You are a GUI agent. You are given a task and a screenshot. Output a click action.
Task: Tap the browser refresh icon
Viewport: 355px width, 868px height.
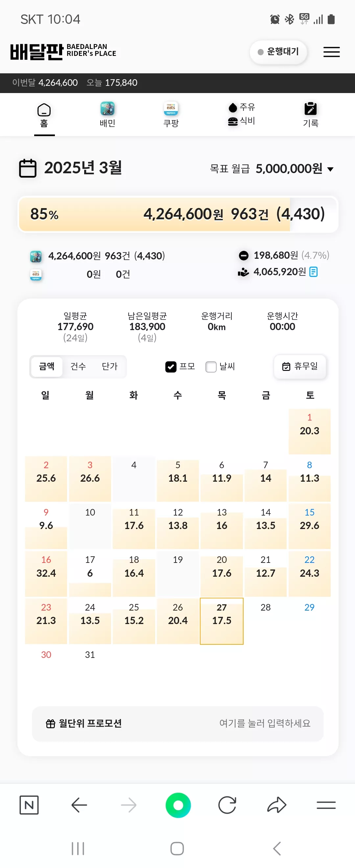(x=227, y=805)
